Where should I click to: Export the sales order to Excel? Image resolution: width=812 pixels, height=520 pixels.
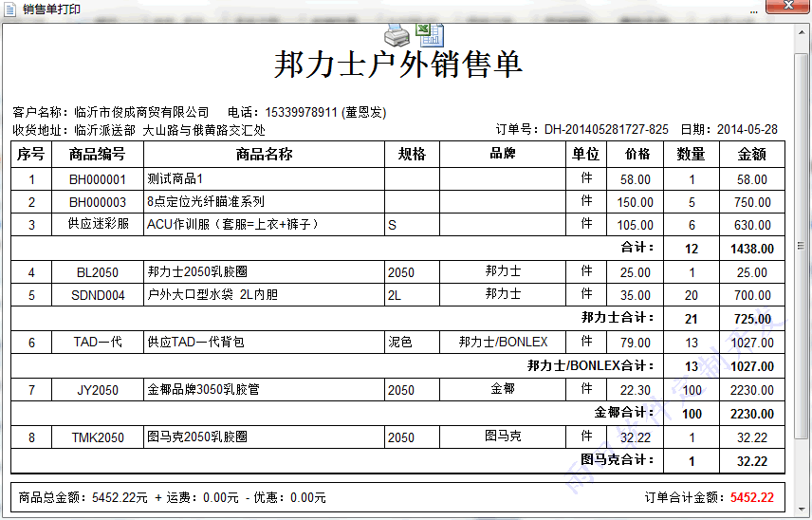[430, 35]
